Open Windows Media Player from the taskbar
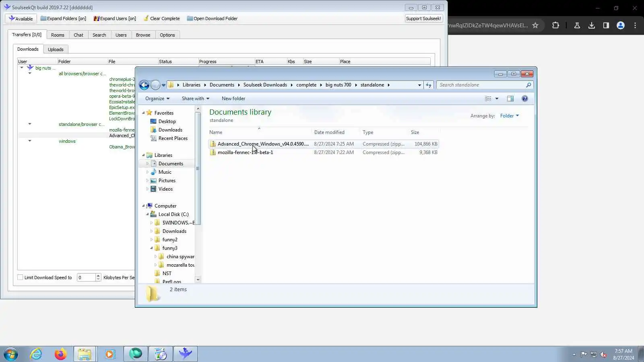644x362 pixels. 109,354
